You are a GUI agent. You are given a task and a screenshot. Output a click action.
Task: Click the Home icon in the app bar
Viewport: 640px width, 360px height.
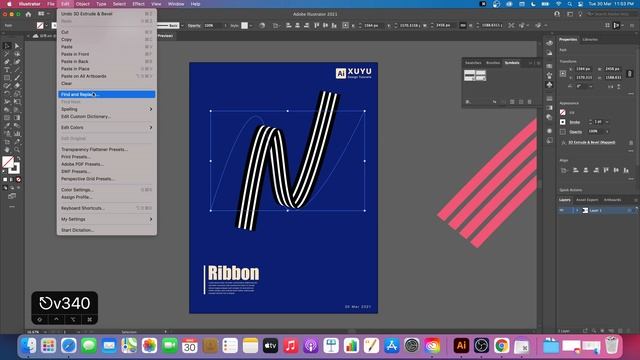[x=28, y=14]
